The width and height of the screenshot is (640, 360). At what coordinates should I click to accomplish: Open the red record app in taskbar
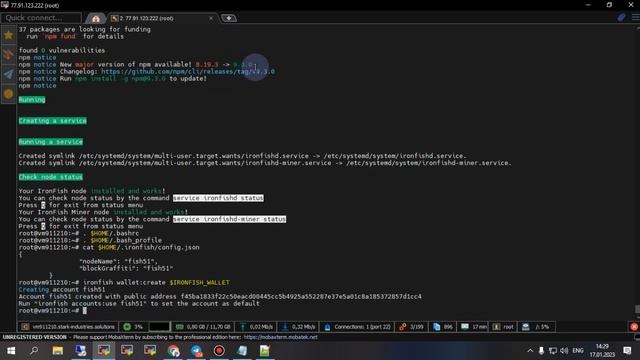tap(219, 351)
